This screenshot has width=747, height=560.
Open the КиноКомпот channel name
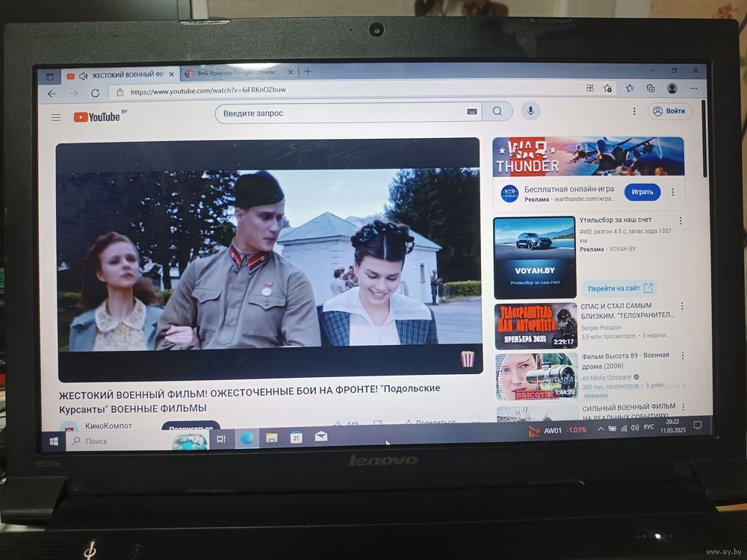[x=108, y=426]
